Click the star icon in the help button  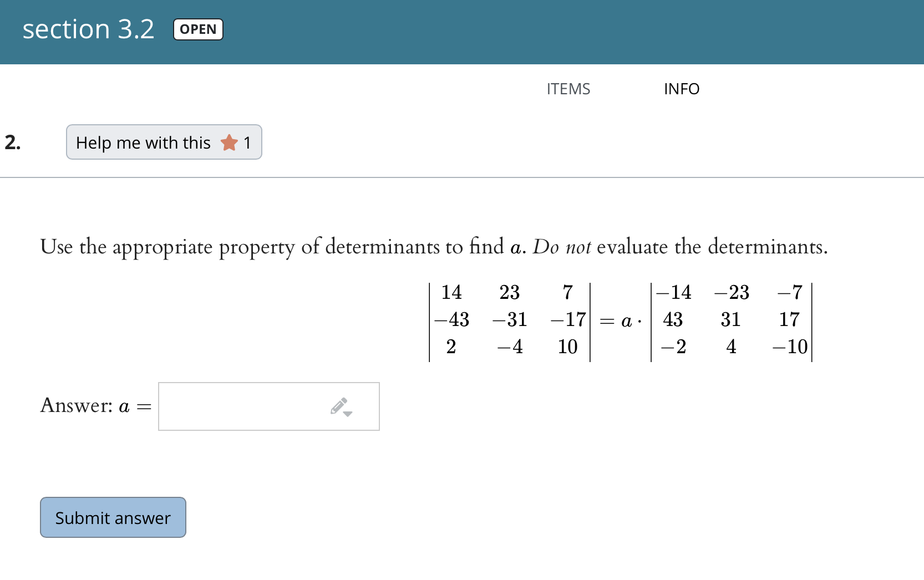click(x=229, y=143)
